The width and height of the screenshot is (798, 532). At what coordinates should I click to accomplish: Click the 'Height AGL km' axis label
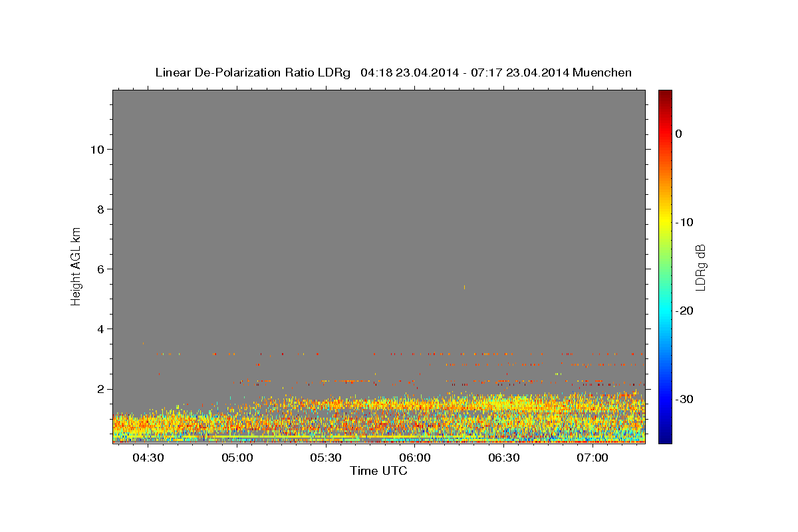coord(76,266)
